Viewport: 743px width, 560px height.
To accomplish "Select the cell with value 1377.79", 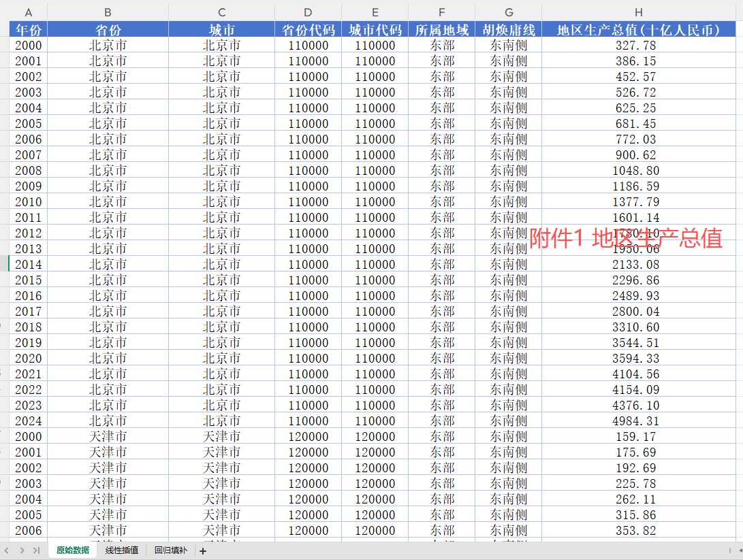I will pyautogui.click(x=639, y=201).
